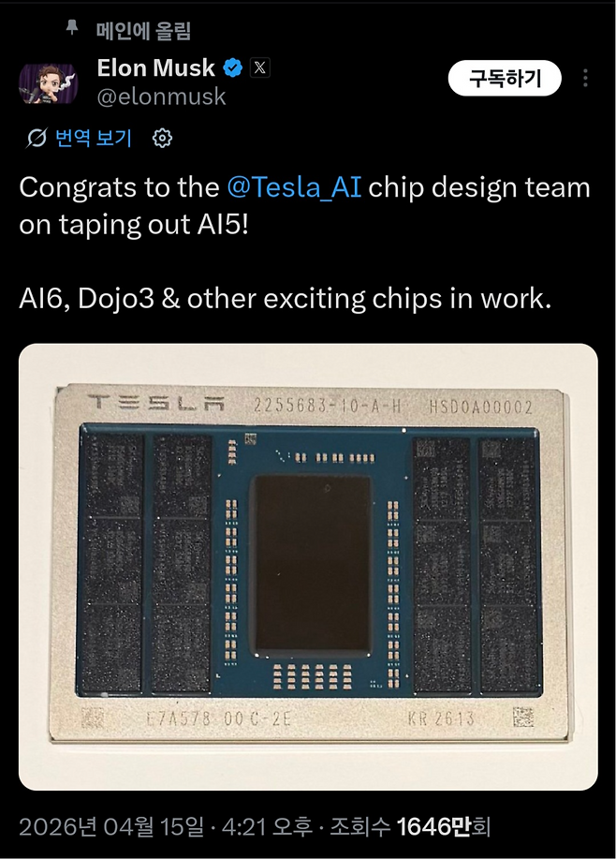Click the pin icon above the post
616x859 pixels.
tap(73, 30)
